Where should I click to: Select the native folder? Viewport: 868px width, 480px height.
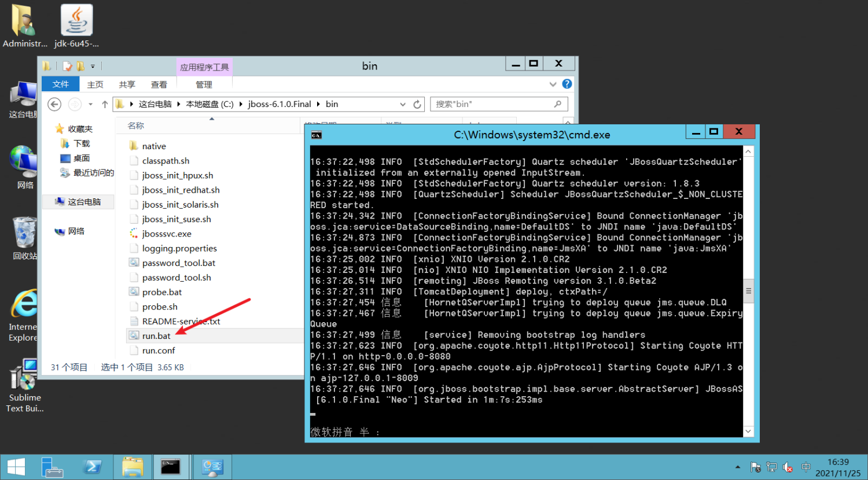154,146
